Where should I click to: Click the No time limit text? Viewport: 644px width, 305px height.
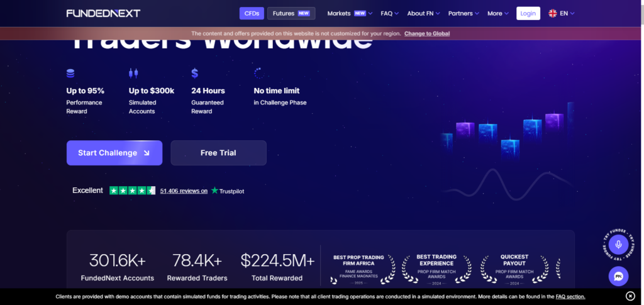click(x=277, y=91)
